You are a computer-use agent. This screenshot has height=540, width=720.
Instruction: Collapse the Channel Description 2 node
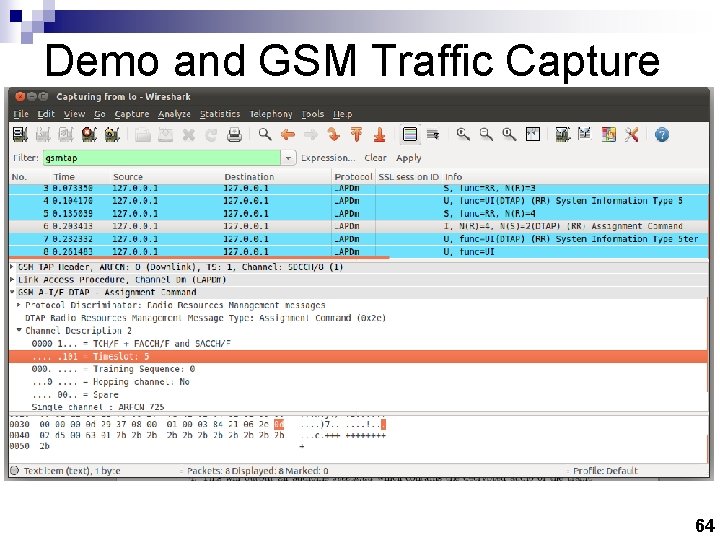pyautogui.click(x=19, y=330)
